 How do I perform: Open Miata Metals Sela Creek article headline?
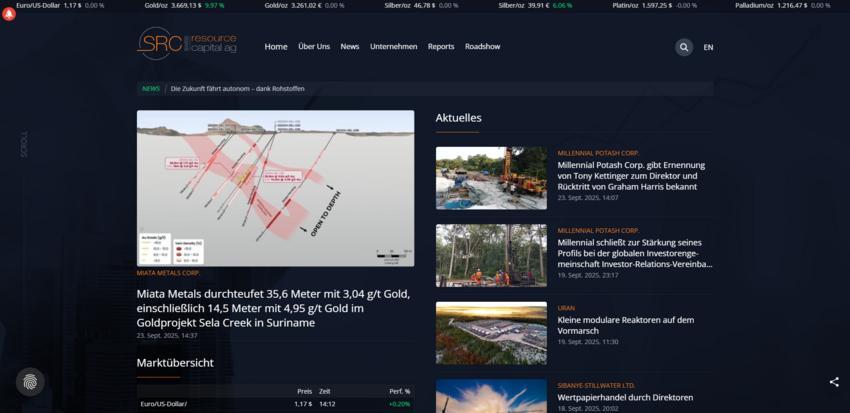click(x=273, y=308)
